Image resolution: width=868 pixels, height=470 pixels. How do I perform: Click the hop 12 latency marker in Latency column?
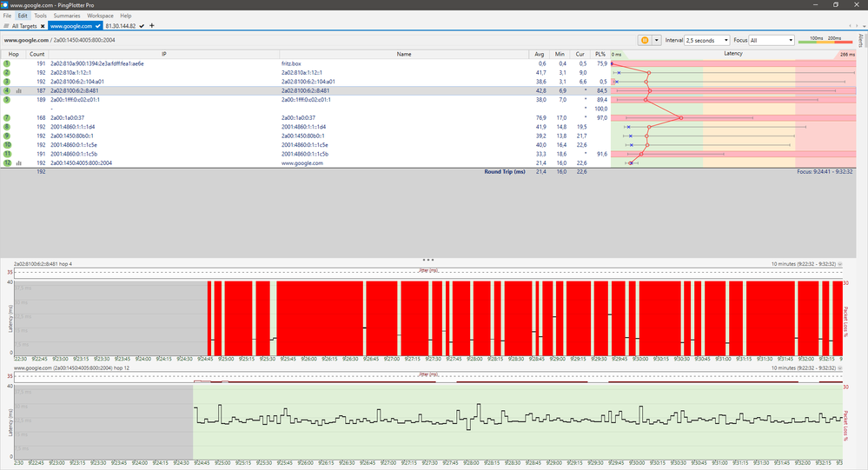[x=631, y=163]
